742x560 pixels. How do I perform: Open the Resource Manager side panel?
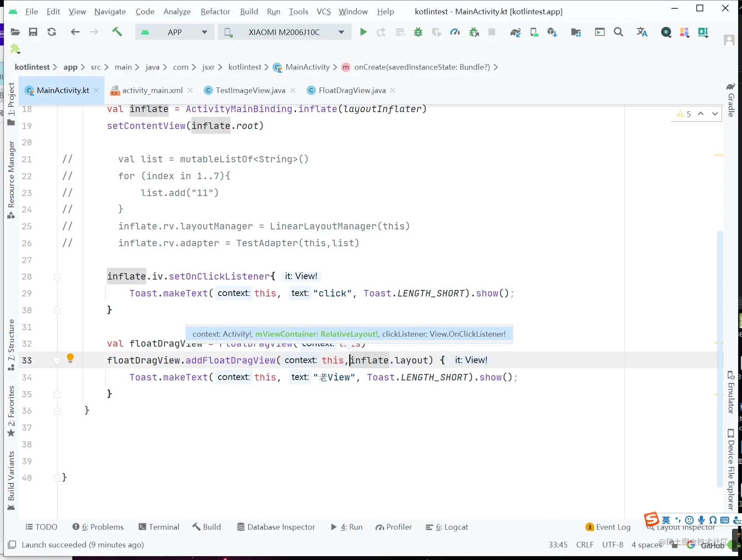(11, 180)
